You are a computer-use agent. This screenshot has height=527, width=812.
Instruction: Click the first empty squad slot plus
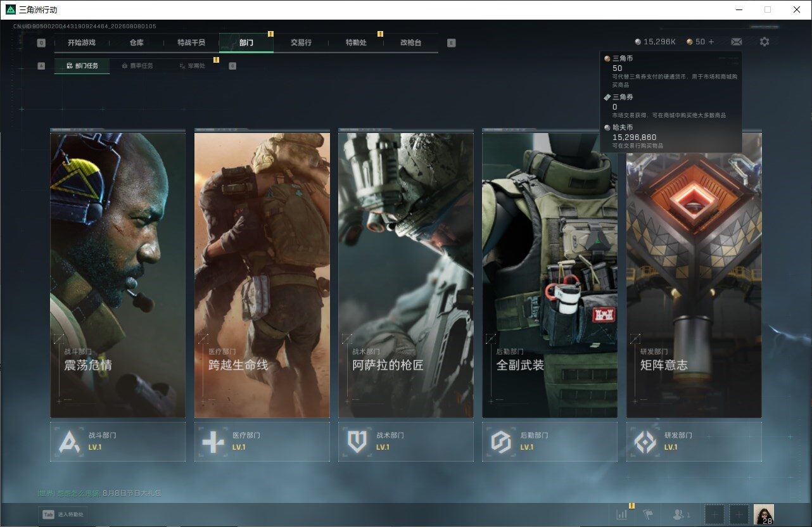click(x=714, y=515)
